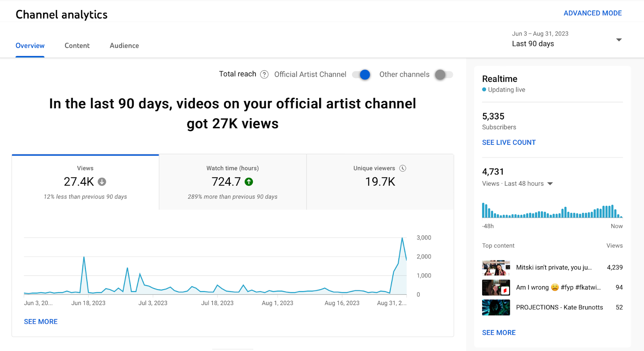Viewport: 644px width, 351px height.
Task: Click the Views downward trend arrow icon
Action: click(x=102, y=182)
